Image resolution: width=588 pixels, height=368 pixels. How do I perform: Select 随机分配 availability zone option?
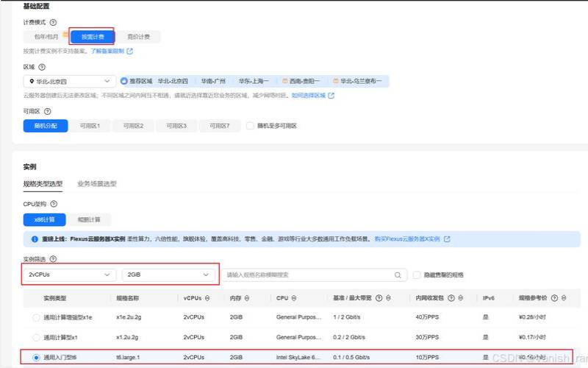(x=46, y=126)
